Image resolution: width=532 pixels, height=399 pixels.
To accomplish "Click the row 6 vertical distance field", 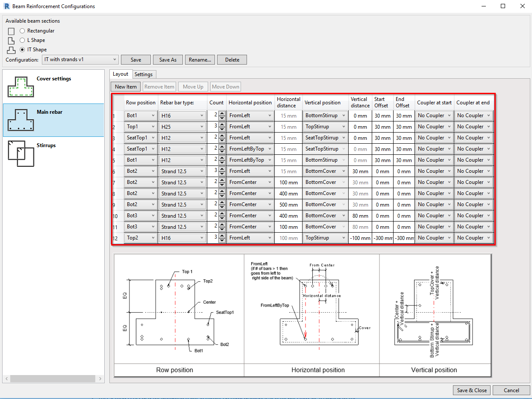I will [360, 171].
